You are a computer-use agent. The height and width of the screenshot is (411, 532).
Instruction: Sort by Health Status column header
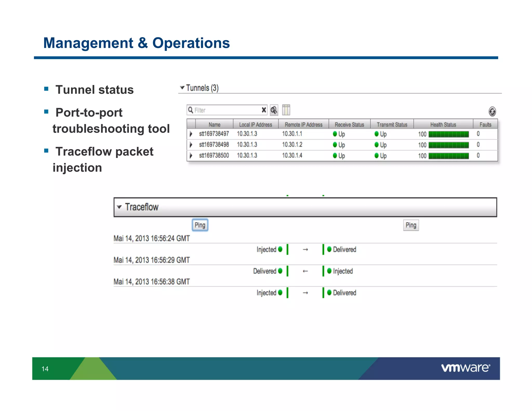tap(443, 125)
